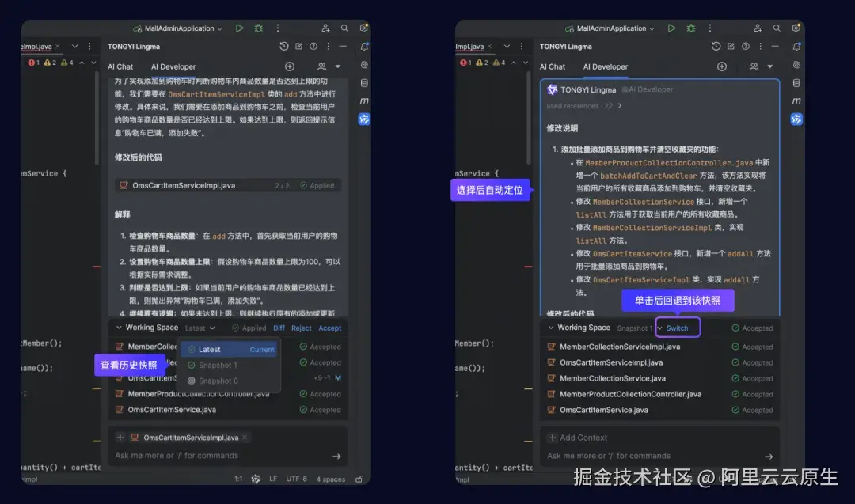855x504 pixels.
Task: Open Search everywhere magnifier icon
Action: (x=344, y=28)
